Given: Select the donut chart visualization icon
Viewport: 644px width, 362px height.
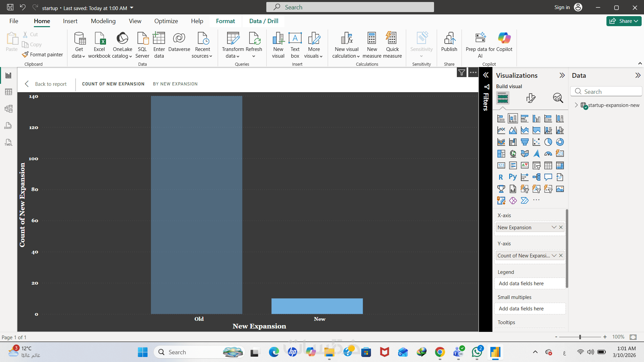Looking at the screenshot, I should [x=560, y=142].
